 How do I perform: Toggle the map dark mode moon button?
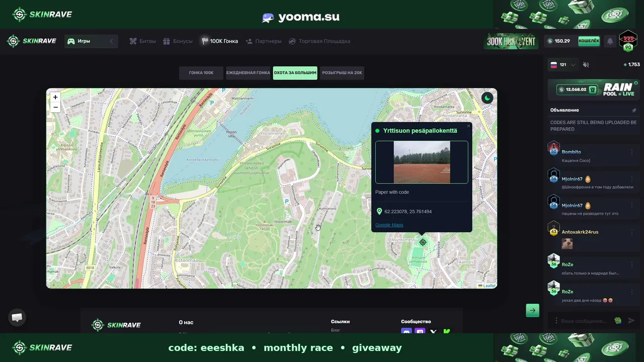pyautogui.click(x=487, y=98)
